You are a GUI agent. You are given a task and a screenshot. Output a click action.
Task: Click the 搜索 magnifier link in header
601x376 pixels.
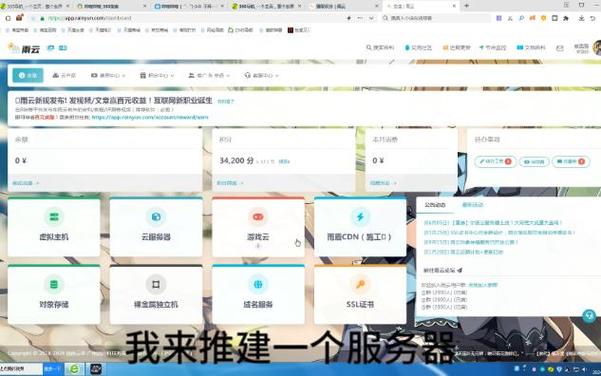coord(380,48)
